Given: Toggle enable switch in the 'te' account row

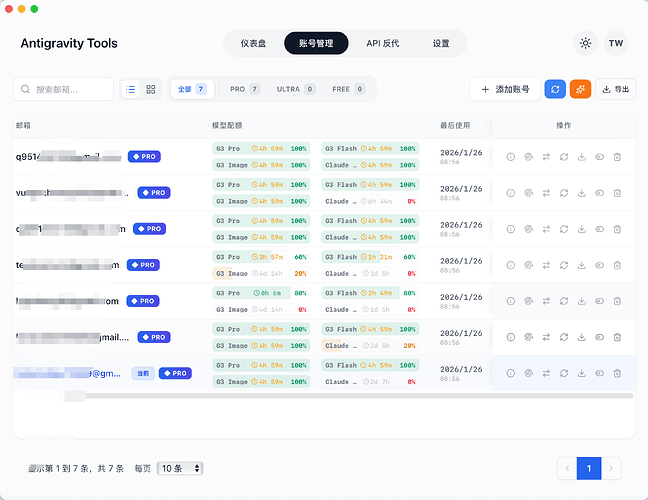Looking at the screenshot, I should click(600, 265).
